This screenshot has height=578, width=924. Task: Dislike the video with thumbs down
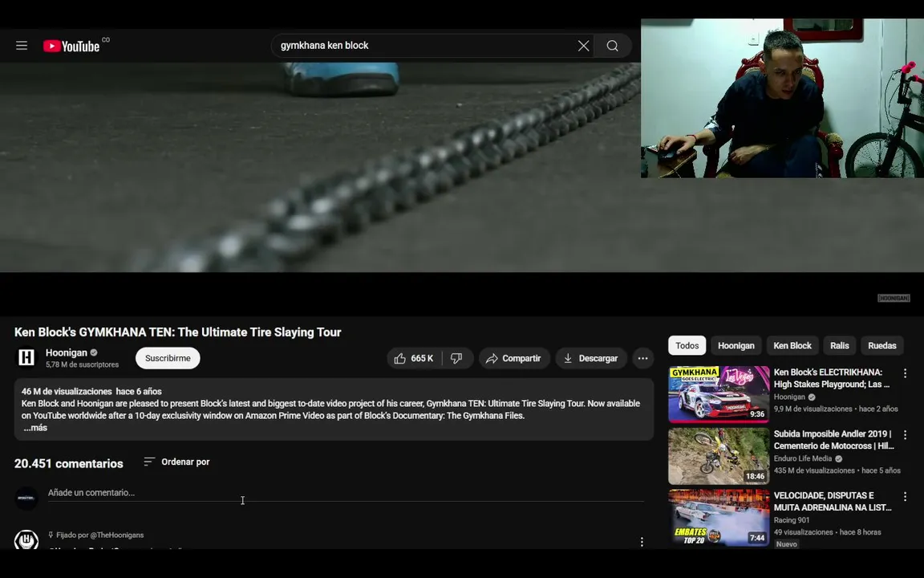coord(457,359)
